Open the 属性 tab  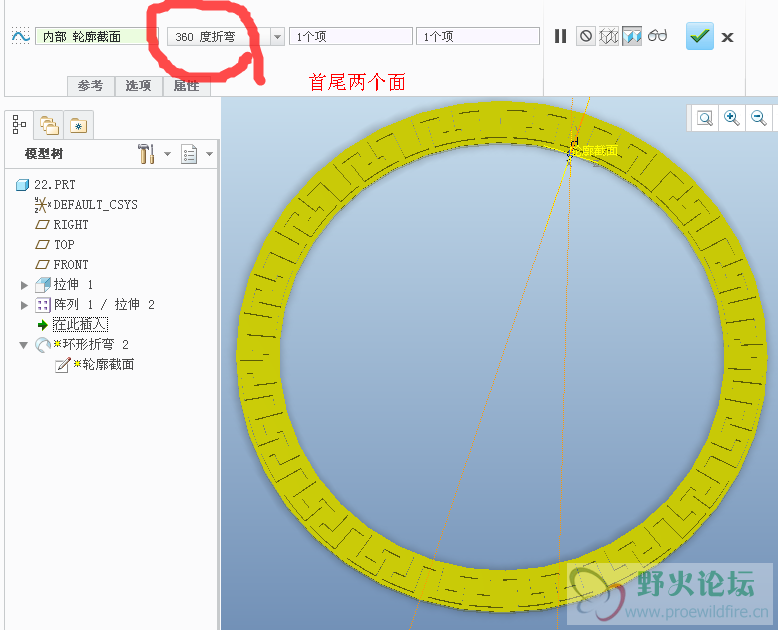pyautogui.click(x=187, y=86)
